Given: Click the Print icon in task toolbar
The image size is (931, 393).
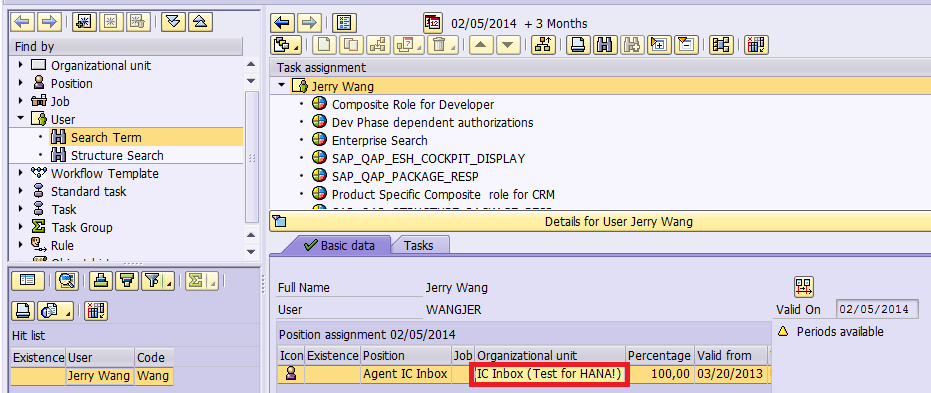Looking at the screenshot, I should coord(578,44).
